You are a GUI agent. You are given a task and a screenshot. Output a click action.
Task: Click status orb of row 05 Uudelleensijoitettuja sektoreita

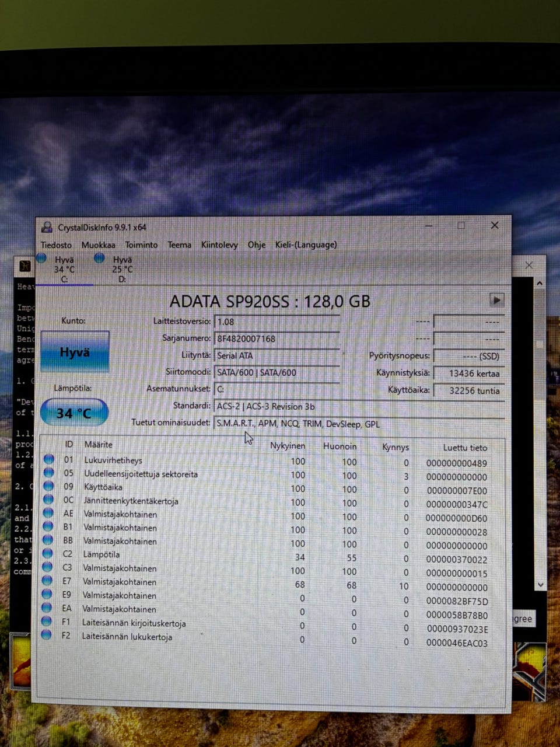(48, 473)
